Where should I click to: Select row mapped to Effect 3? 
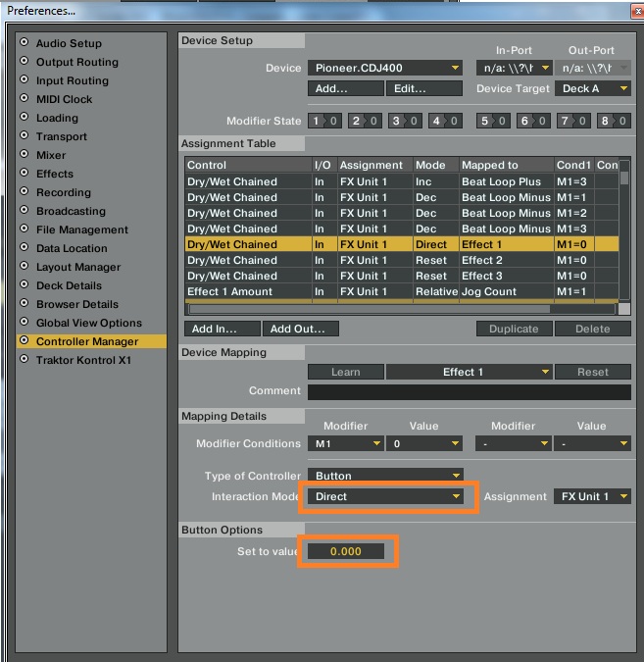pos(402,276)
